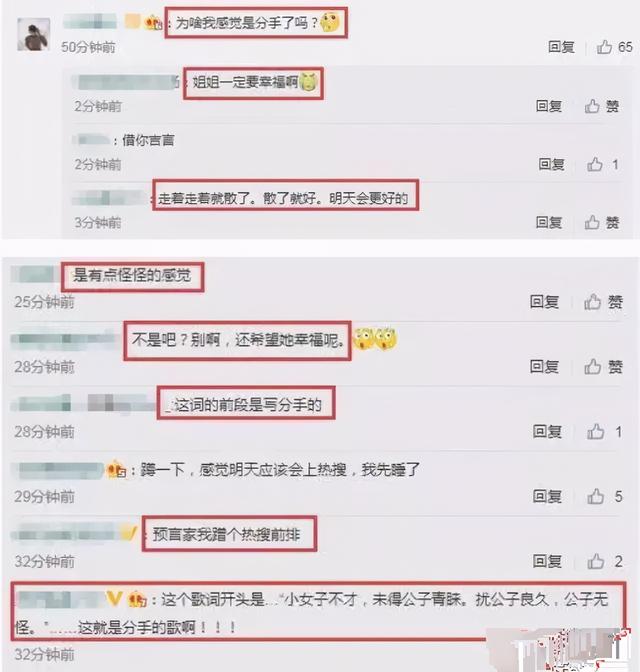Reply to '姐姐一定要幸福啊' comment
The width and height of the screenshot is (640, 672).
(549, 106)
